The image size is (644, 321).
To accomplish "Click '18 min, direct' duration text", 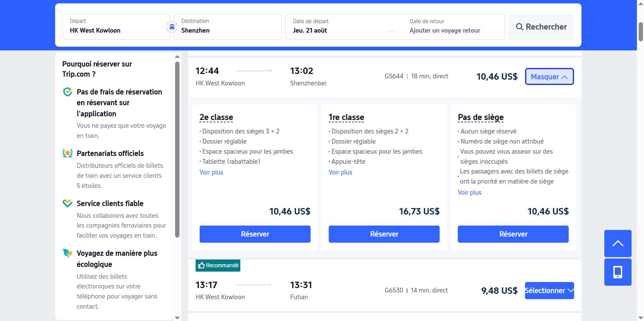I will point(430,76).
